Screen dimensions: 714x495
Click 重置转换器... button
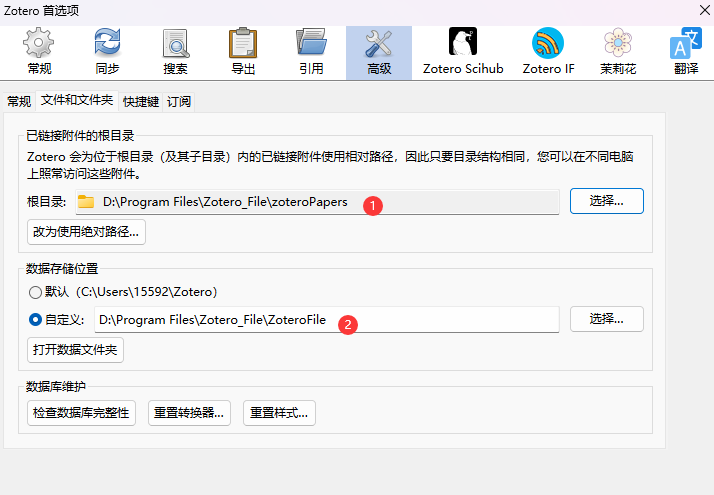pyautogui.click(x=189, y=413)
